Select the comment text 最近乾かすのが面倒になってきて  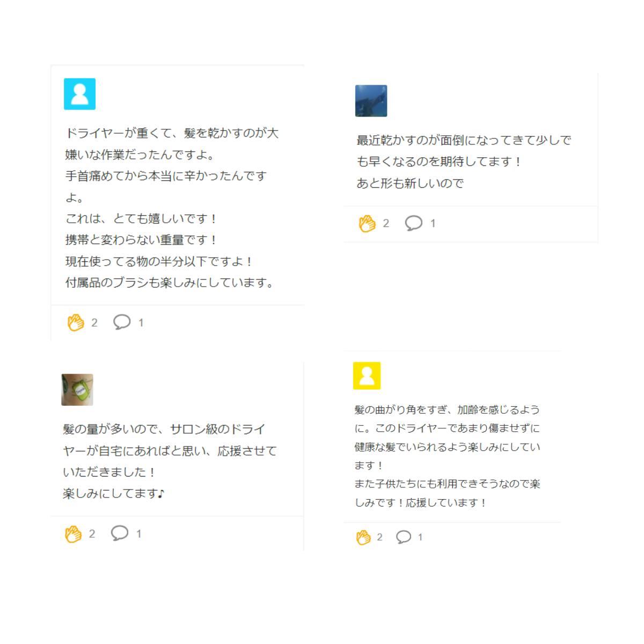(x=464, y=162)
